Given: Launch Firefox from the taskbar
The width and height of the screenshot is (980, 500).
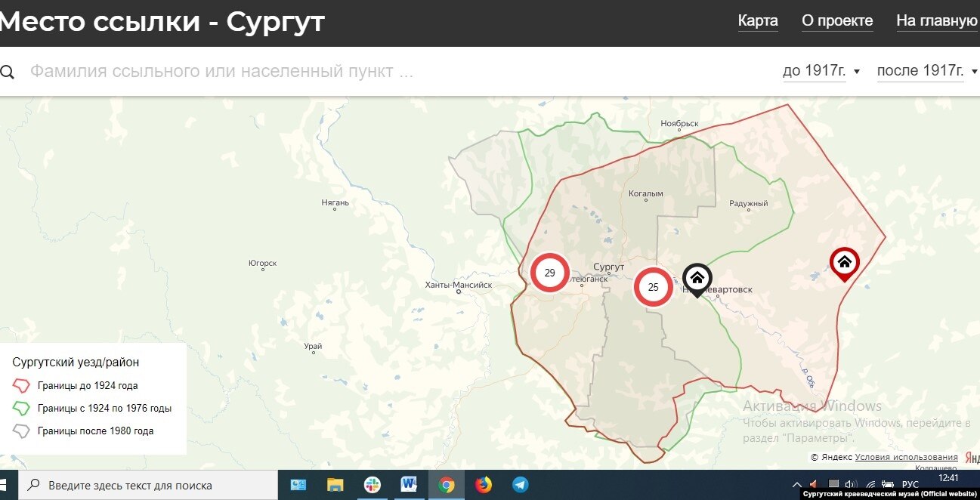Looking at the screenshot, I should point(484,485).
